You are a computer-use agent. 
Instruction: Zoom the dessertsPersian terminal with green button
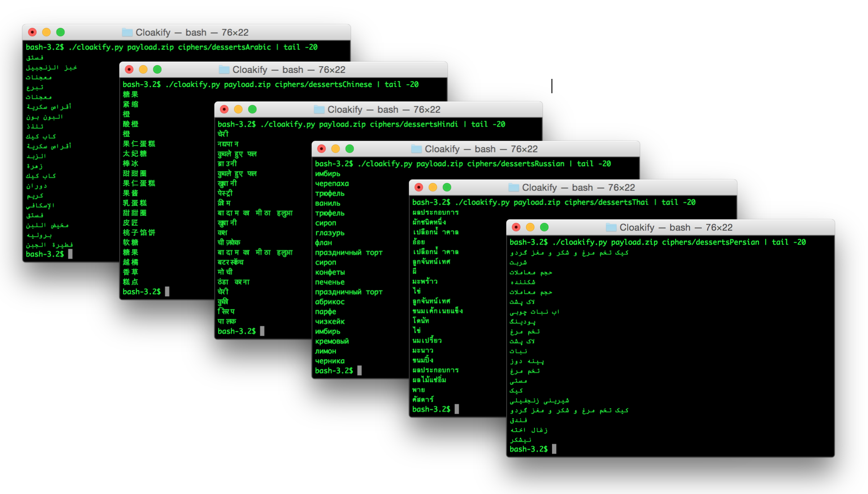(x=544, y=227)
